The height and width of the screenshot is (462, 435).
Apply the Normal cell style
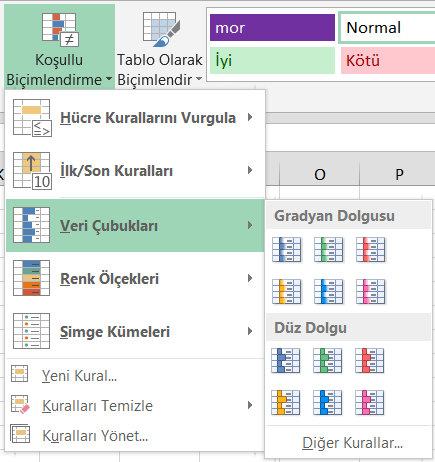[387, 28]
